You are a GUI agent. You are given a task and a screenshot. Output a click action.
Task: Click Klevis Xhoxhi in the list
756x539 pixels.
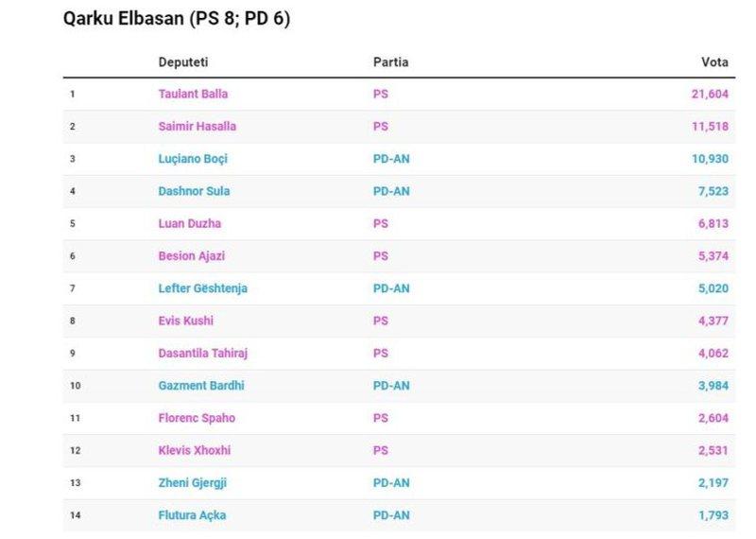194,450
